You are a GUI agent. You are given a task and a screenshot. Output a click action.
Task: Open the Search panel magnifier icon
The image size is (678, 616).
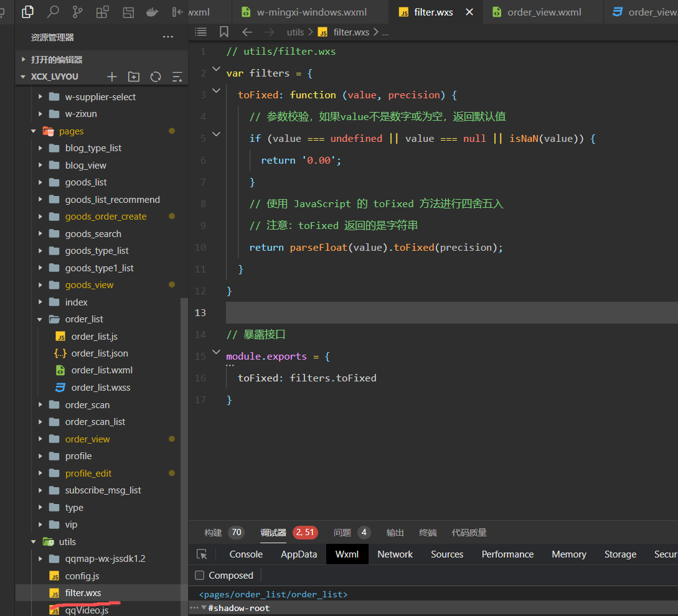pos(53,11)
